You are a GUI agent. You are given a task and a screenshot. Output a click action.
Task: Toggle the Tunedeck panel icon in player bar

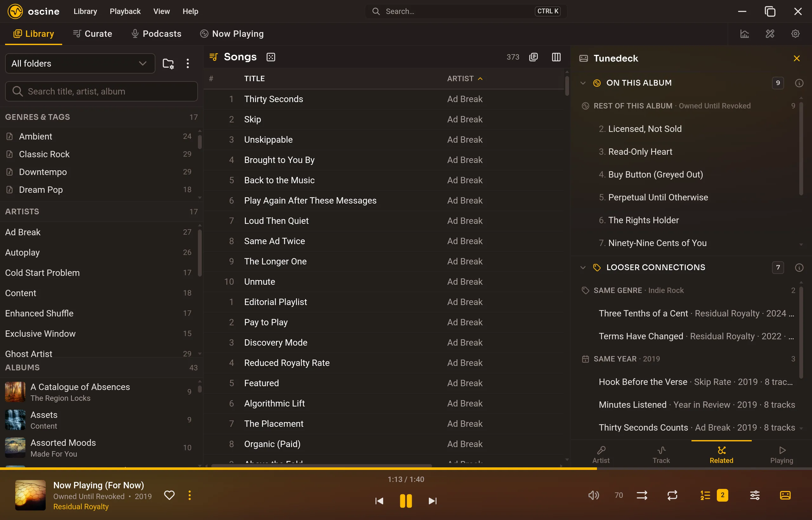point(785,495)
